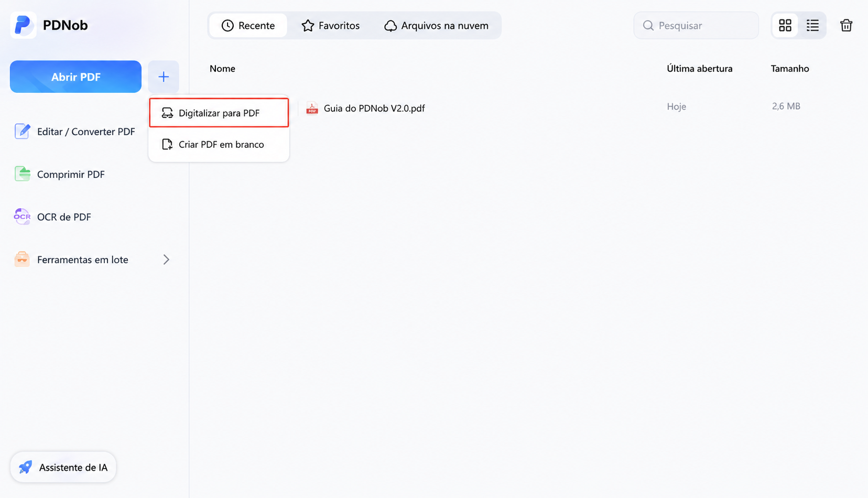Sort by Última abertura column header
Screen dimensions: 868x498
[x=700, y=69]
